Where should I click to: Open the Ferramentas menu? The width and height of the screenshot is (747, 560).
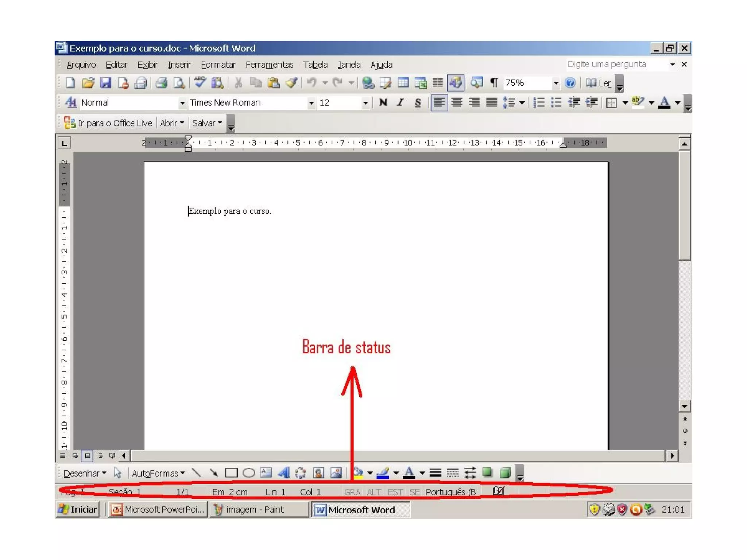[x=269, y=65]
